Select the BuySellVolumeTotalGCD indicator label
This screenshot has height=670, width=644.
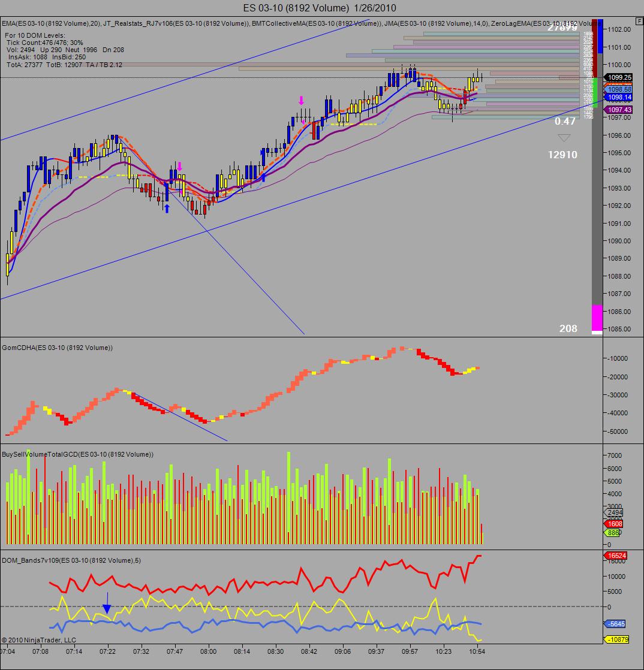(77, 454)
